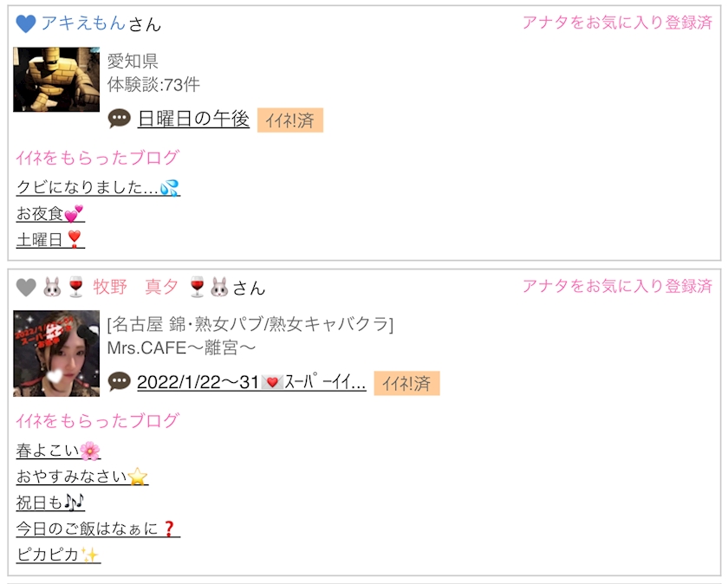Click speech bubble icon beside 日曜日の午後

120,119
